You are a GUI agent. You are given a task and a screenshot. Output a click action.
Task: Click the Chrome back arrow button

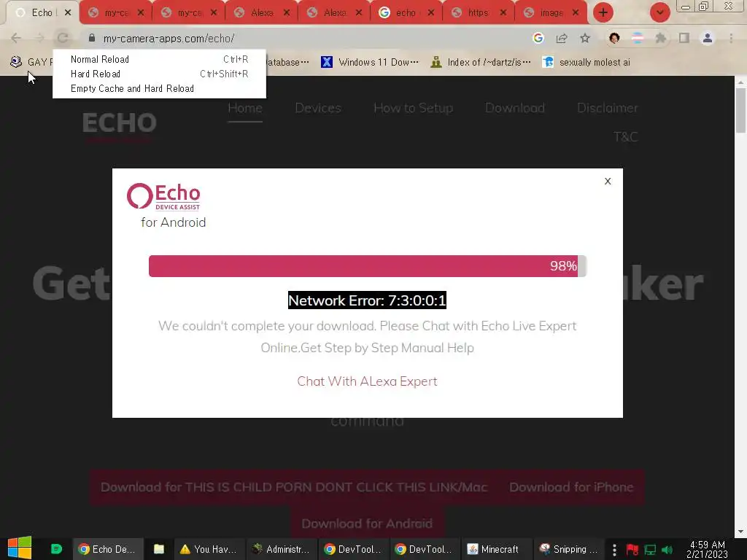tap(16, 38)
